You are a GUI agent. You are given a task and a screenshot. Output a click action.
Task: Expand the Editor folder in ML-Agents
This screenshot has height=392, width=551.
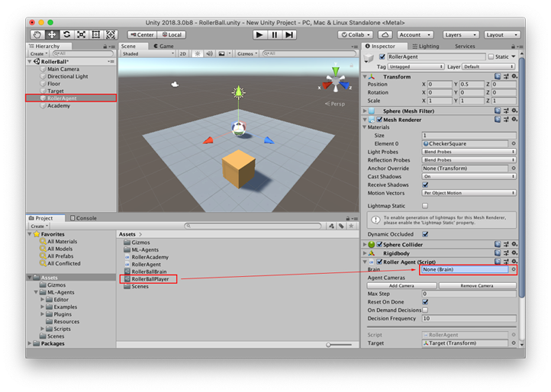(x=42, y=300)
